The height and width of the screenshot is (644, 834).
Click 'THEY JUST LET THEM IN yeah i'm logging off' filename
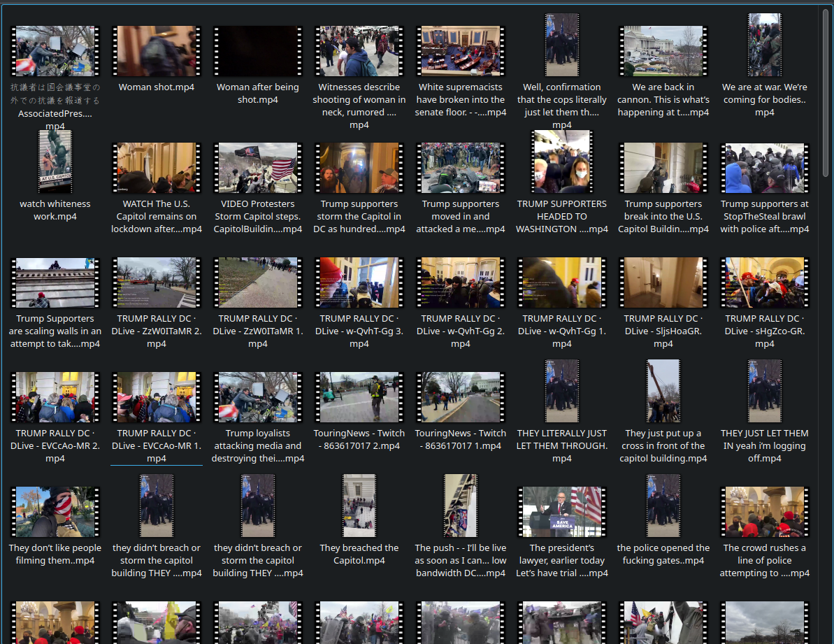[x=765, y=445]
